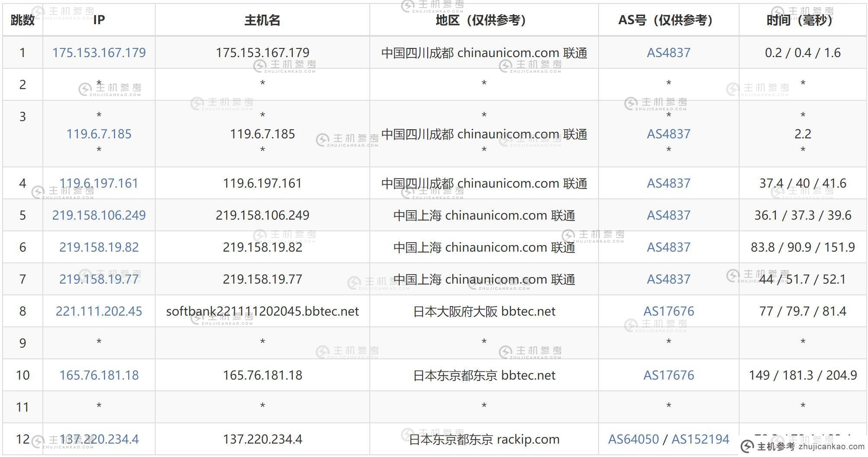Click AS4837 link in hop 6 row

click(669, 247)
